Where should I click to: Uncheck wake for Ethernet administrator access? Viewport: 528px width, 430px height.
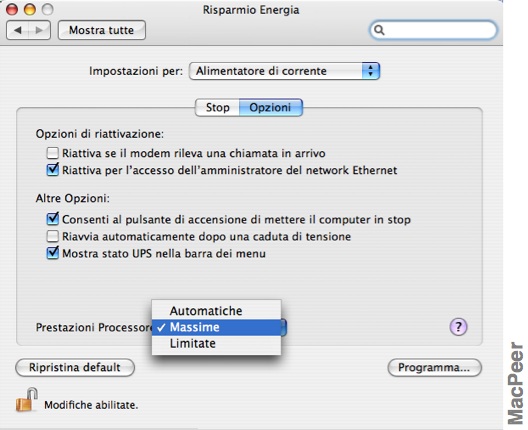(53, 170)
